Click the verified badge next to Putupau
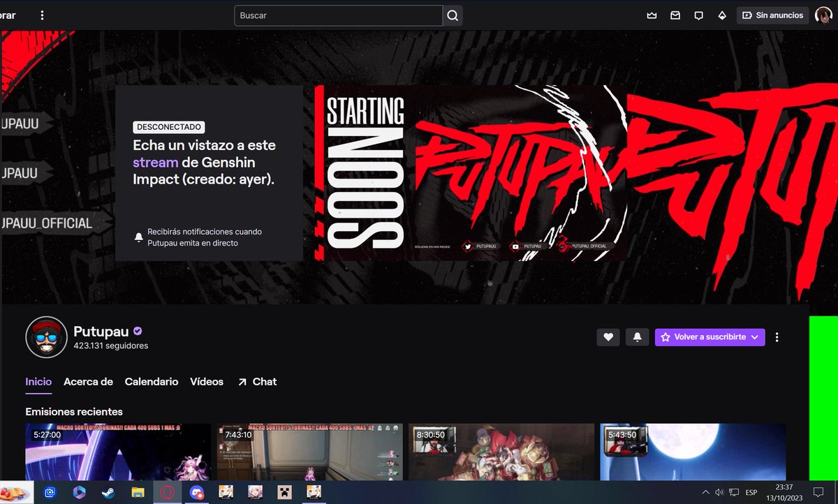The image size is (838, 504). point(138,331)
